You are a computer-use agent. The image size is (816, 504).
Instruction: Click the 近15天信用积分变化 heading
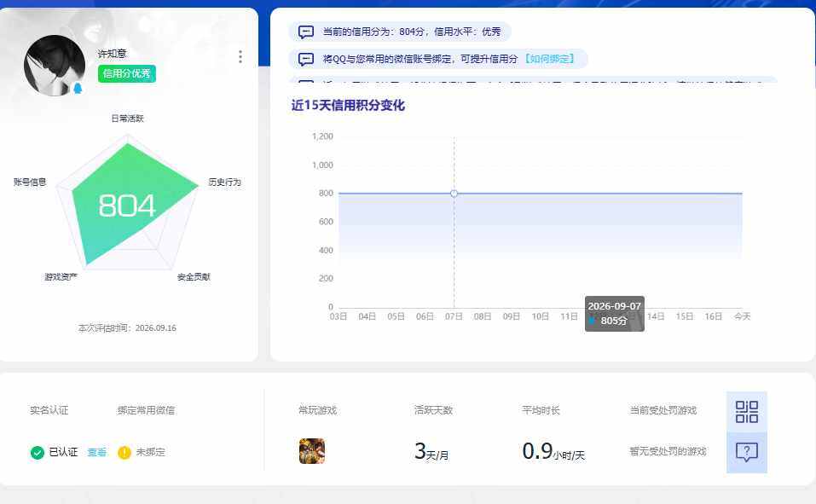pyautogui.click(x=348, y=106)
